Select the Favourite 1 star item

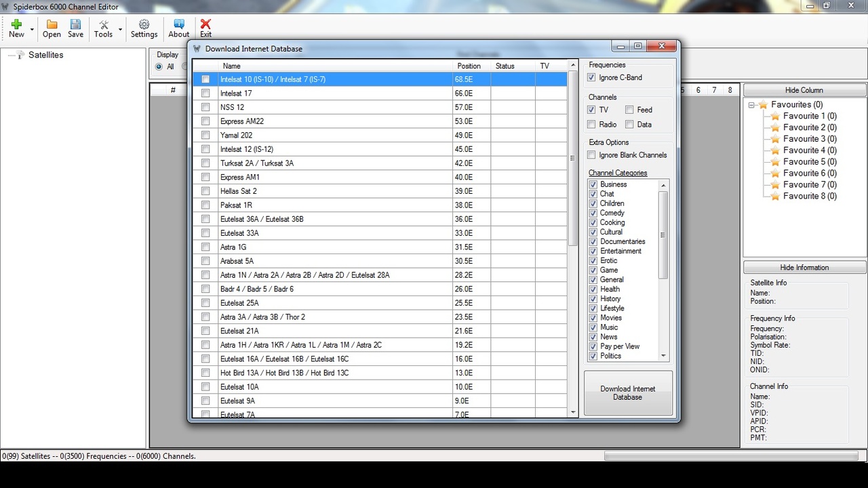(775, 116)
